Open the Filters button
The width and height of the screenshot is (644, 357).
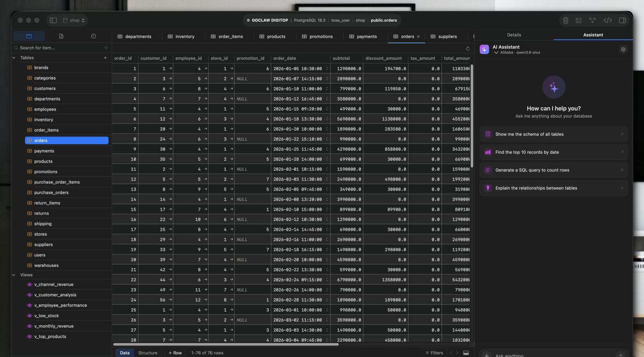(434, 353)
